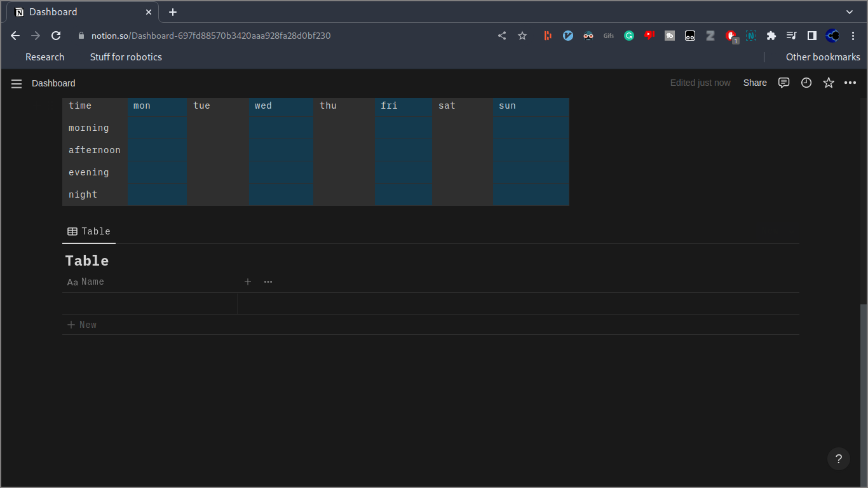Image resolution: width=868 pixels, height=488 pixels.
Task: Open the page comments icon
Action: pyautogui.click(x=784, y=83)
